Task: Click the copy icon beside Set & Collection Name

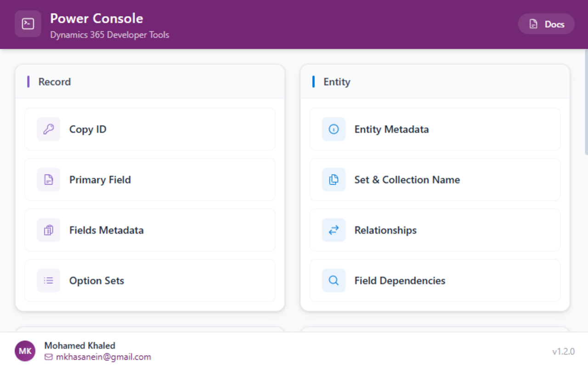Action: [334, 180]
